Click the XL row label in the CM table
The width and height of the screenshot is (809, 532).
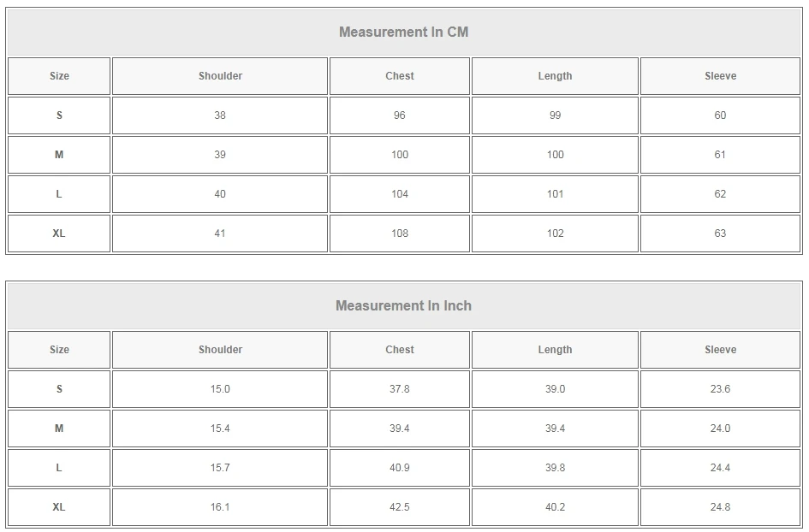59,233
